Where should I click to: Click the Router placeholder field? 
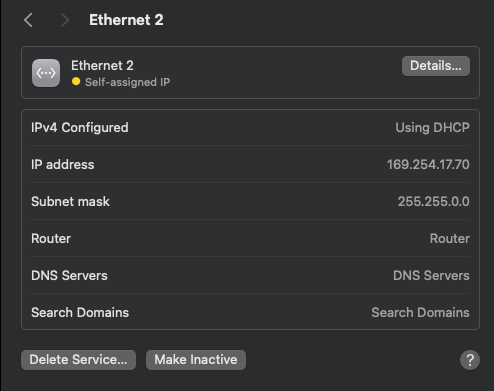450,238
